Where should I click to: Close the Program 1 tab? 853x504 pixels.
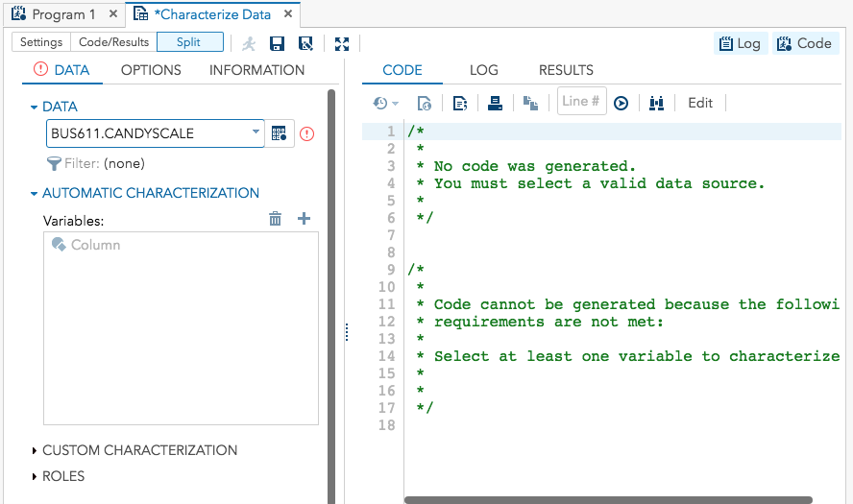pos(113,14)
